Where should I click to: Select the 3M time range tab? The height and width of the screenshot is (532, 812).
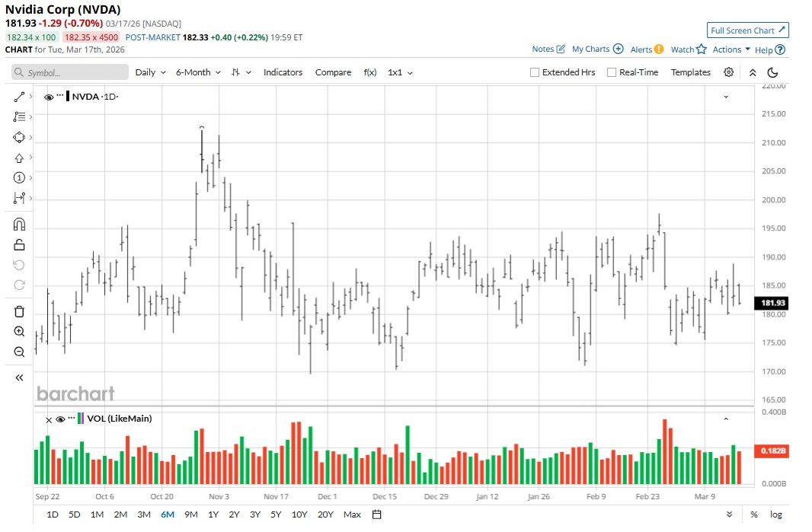[144, 514]
